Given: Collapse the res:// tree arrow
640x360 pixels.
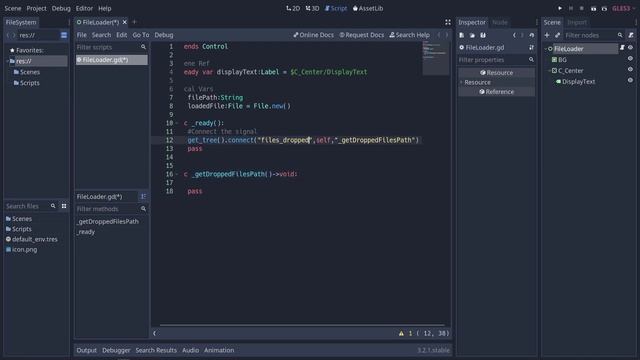Looking at the screenshot, I should [x=7, y=61].
